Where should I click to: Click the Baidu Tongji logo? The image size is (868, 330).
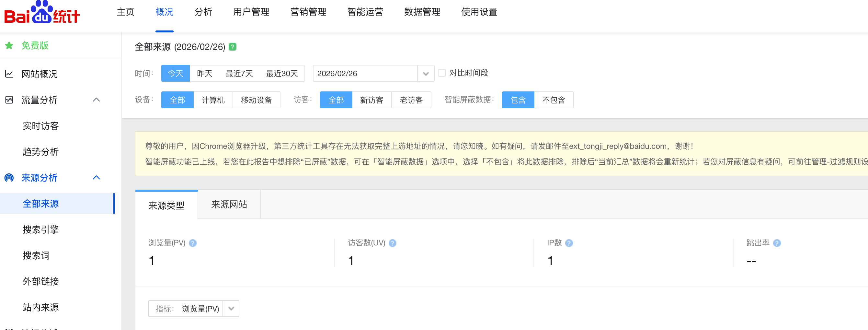point(42,13)
